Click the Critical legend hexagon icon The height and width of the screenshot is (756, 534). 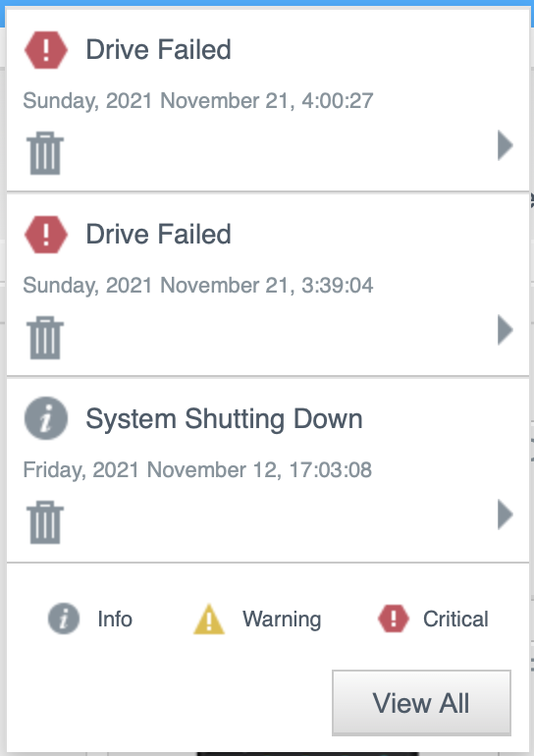click(394, 619)
